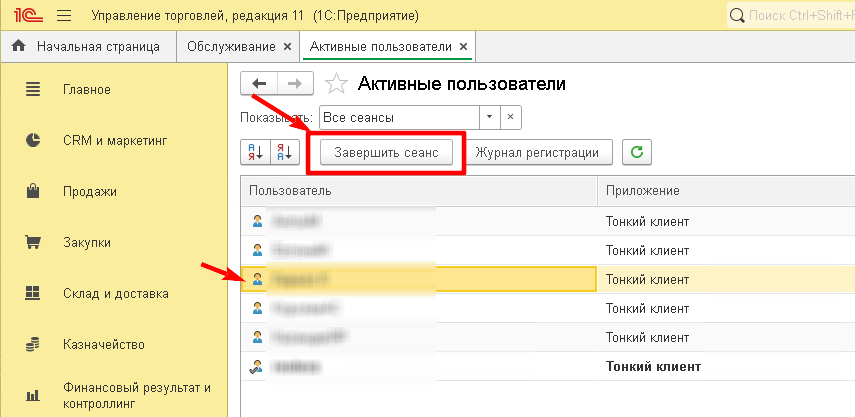Open Финансовый результат и контроллинг section
Image resolution: width=855 pixels, height=417 pixels.
point(137,396)
